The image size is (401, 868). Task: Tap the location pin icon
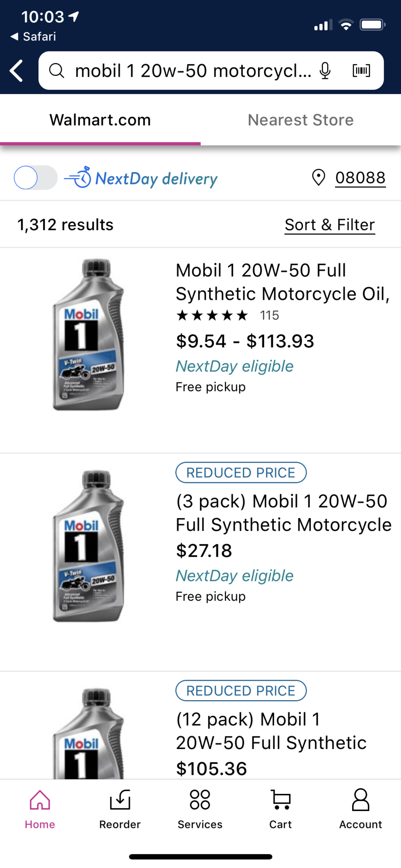319,178
